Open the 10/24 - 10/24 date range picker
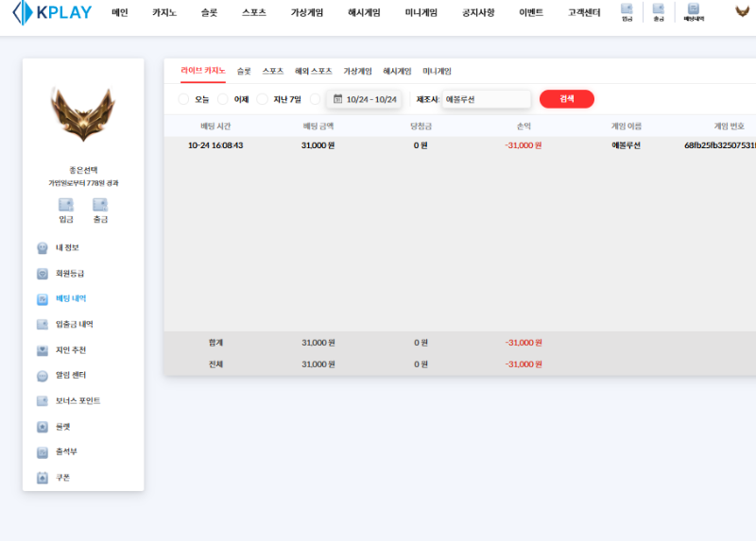Viewport: 756px width, 541px height. [x=365, y=99]
